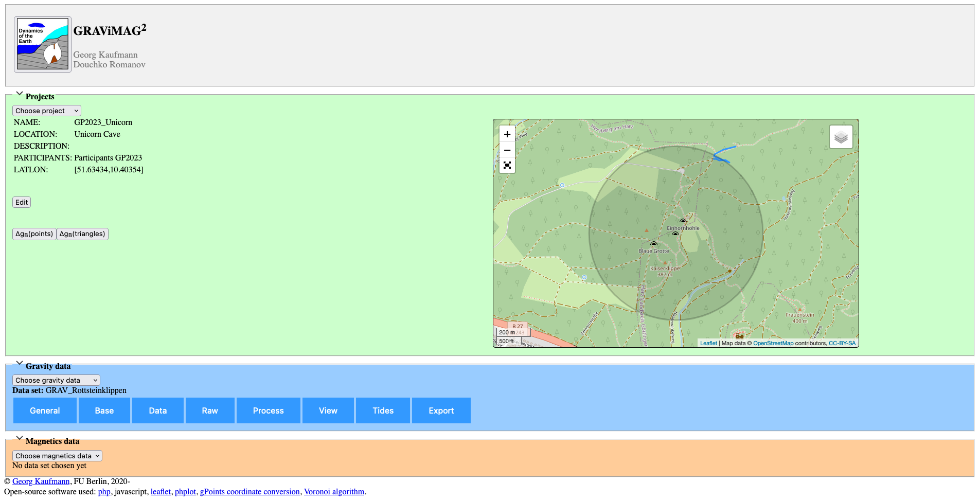This screenshot has height=501, width=980.
Task: Zoom out on the map
Action: [507, 150]
